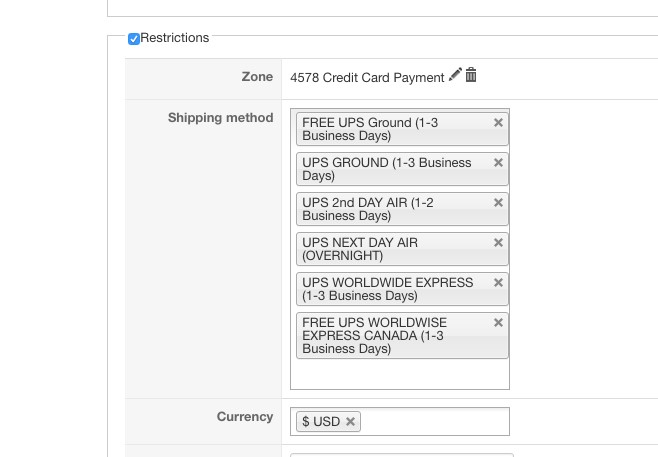Screen dimensions: 658x457
Task: Remove UPS NEXT DAY AIR tag
Action: pos(498,243)
